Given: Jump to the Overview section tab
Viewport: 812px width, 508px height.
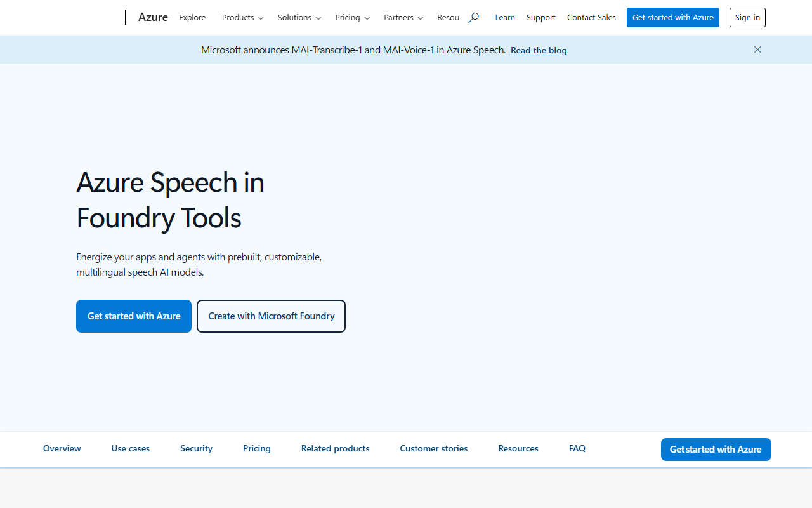Looking at the screenshot, I should [62, 448].
